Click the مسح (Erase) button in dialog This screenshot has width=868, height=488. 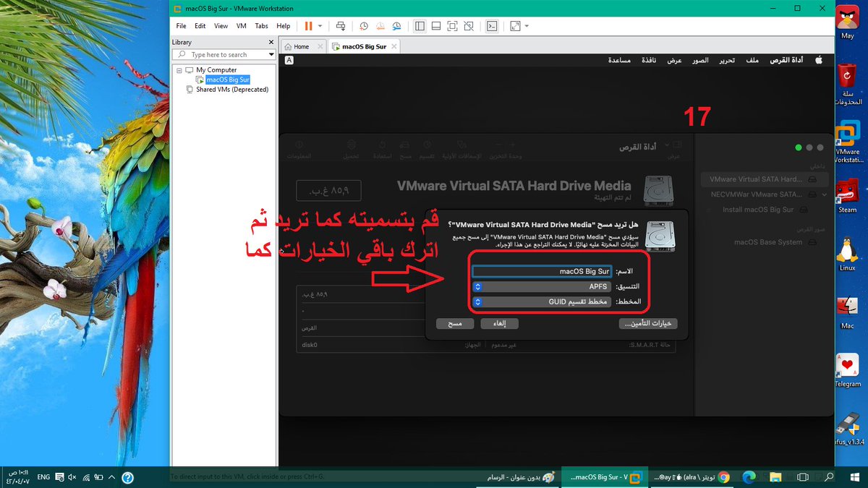point(454,324)
